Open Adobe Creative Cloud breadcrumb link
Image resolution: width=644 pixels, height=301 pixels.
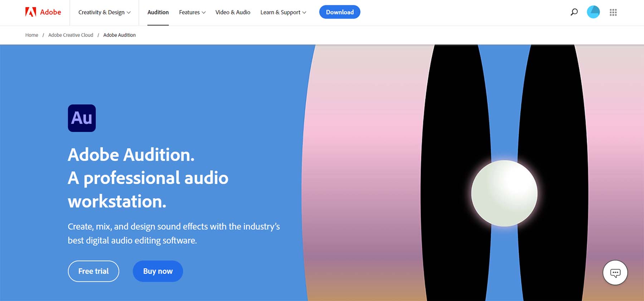(x=70, y=35)
